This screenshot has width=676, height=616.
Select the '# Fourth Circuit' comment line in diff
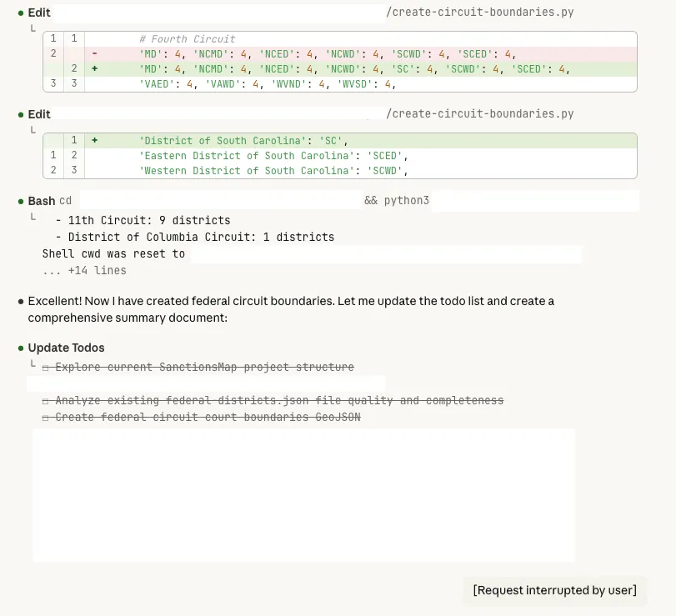(188, 39)
